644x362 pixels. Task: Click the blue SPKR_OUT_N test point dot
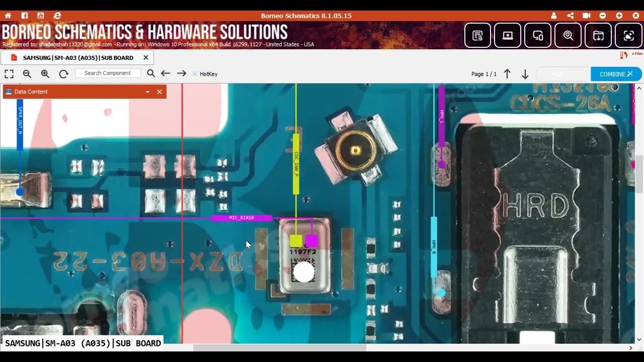point(20,192)
